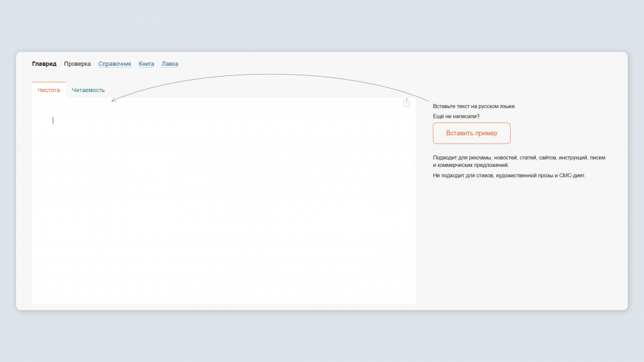644x362 pixels.
Task: Switch to the Читаемость tab
Action: 88,90
